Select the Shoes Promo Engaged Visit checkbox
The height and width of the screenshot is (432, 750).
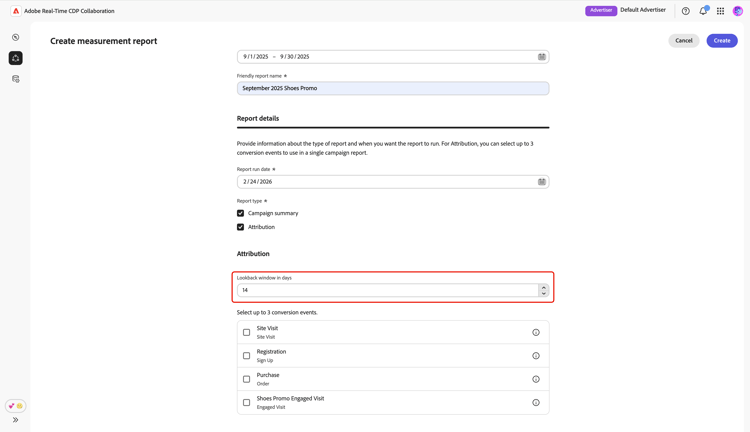click(247, 403)
